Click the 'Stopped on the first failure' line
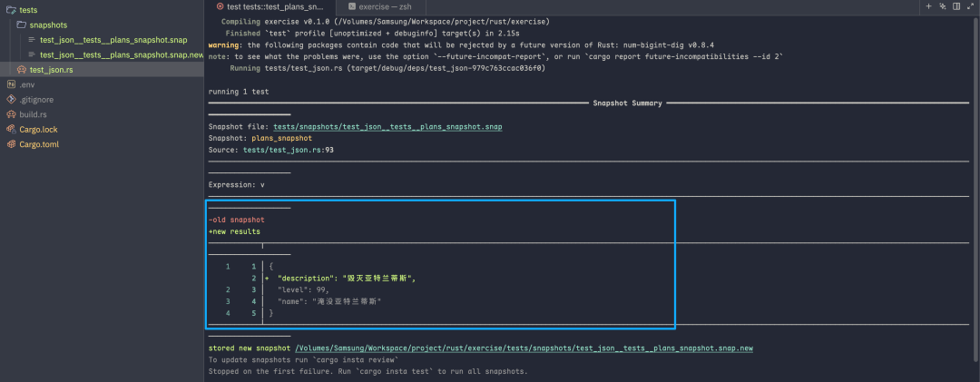The width and height of the screenshot is (980, 382). [x=368, y=371]
